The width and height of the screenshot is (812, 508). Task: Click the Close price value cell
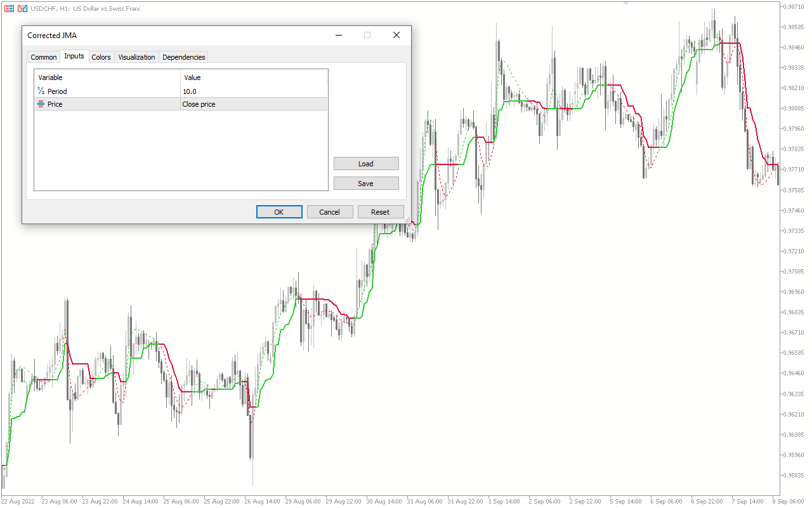coord(254,104)
